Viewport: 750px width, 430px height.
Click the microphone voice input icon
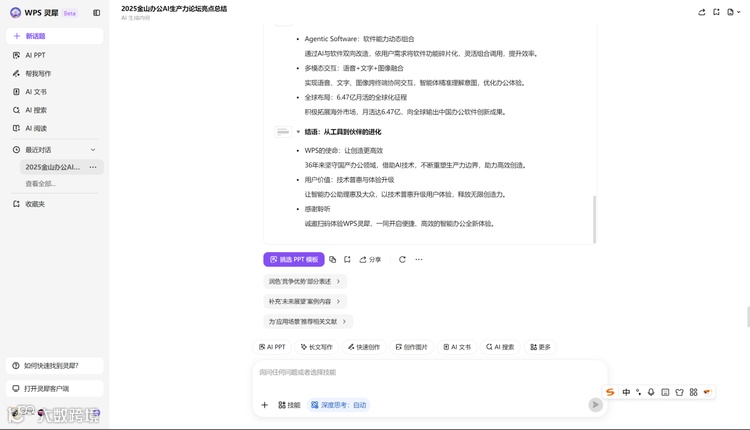pos(651,392)
